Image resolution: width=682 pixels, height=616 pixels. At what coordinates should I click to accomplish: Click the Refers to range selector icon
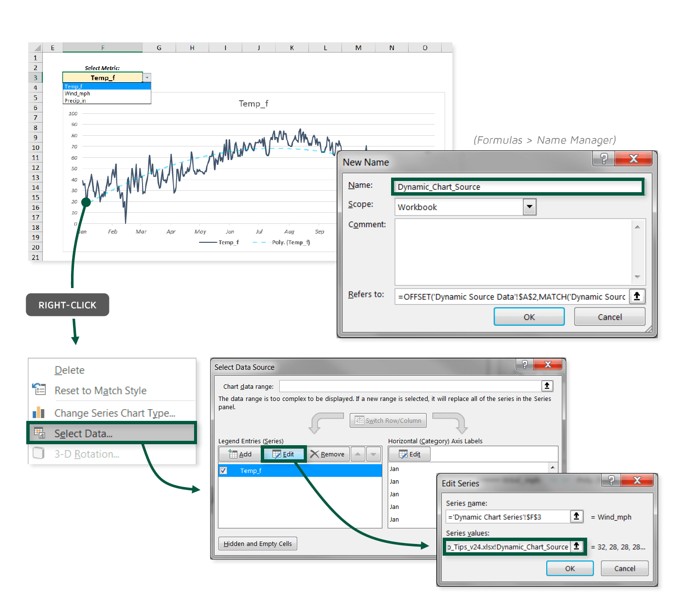(637, 296)
